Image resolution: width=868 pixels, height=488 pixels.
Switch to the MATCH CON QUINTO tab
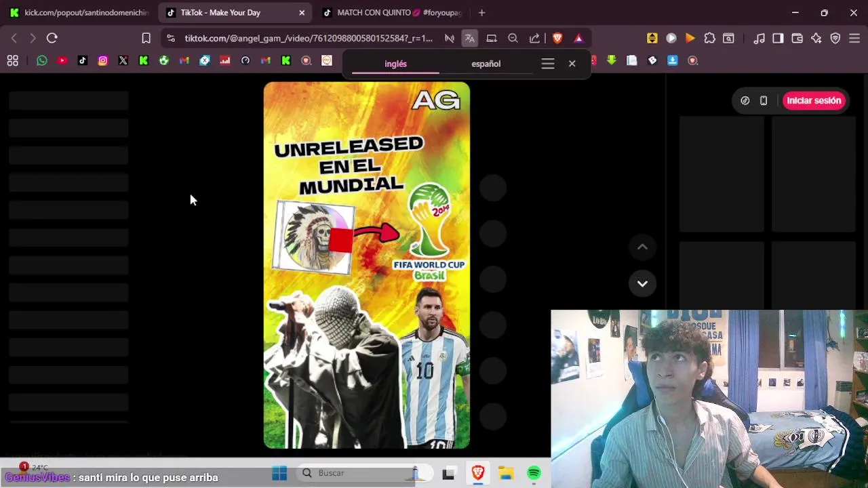(x=392, y=12)
